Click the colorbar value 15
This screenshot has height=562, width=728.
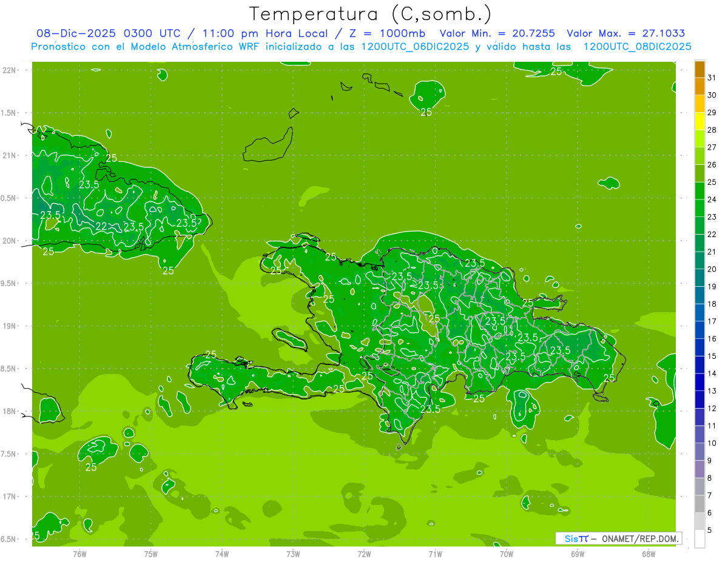click(712, 356)
